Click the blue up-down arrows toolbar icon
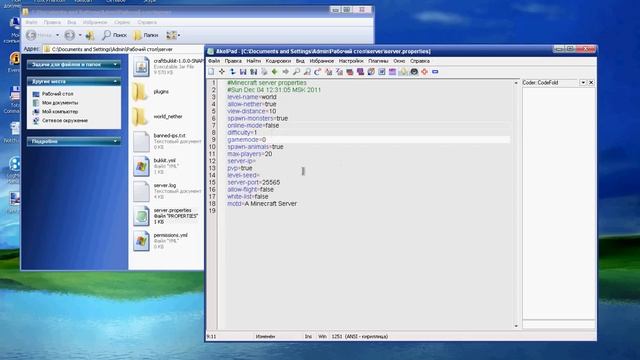Viewport: 640px width, 360px height. [232, 71]
